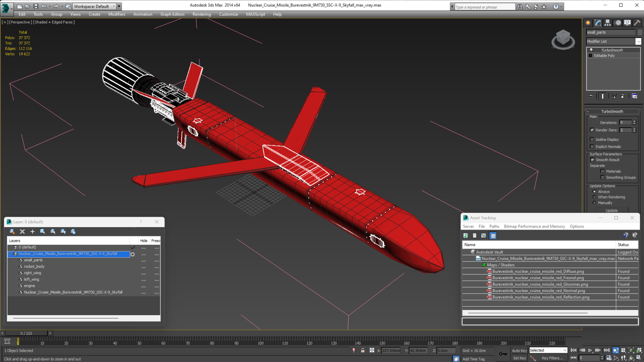Open the Paths menu in Asset Tracking
This screenshot has width=644, height=362.
(x=494, y=226)
